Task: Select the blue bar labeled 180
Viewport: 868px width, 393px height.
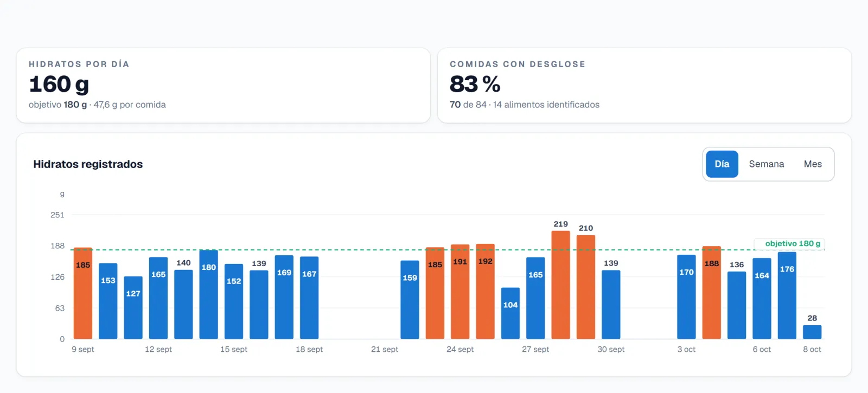Action: pyautogui.click(x=208, y=295)
